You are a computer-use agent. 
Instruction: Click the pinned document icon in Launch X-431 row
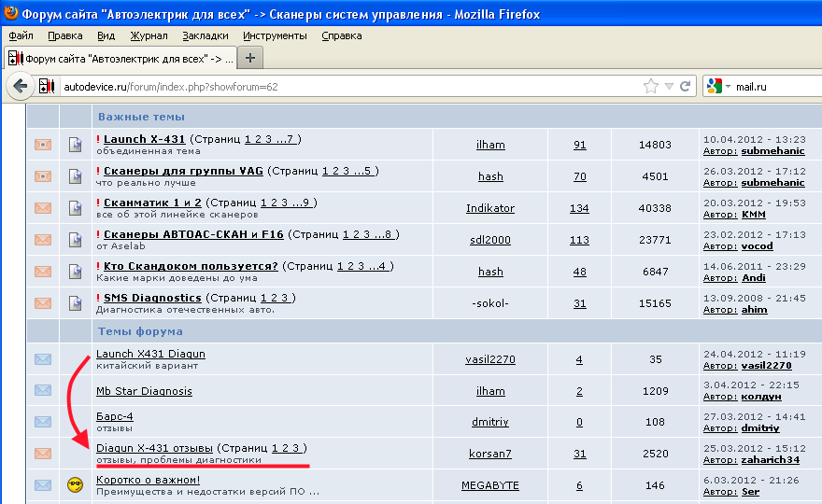(x=76, y=145)
